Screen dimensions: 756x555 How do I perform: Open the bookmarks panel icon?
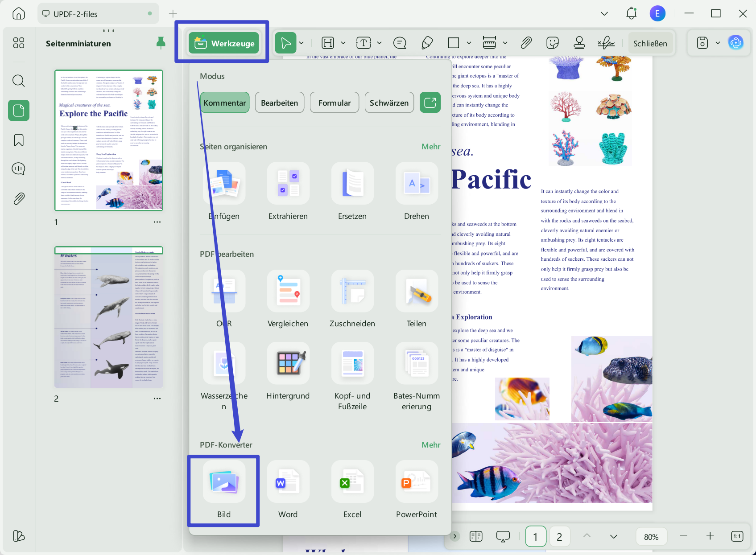click(19, 140)
